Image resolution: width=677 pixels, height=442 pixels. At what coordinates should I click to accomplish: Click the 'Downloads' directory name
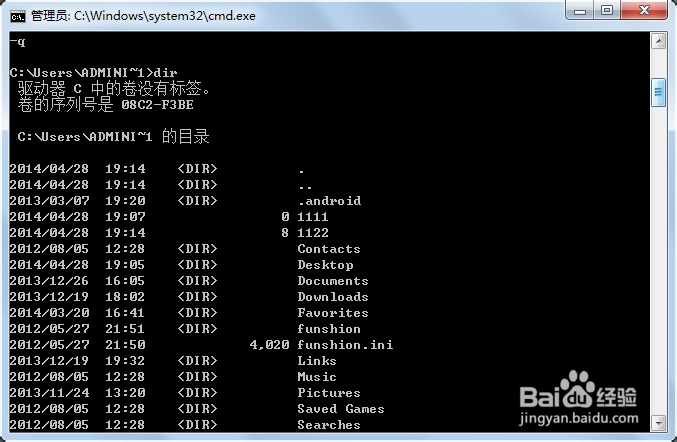(333, 297)
